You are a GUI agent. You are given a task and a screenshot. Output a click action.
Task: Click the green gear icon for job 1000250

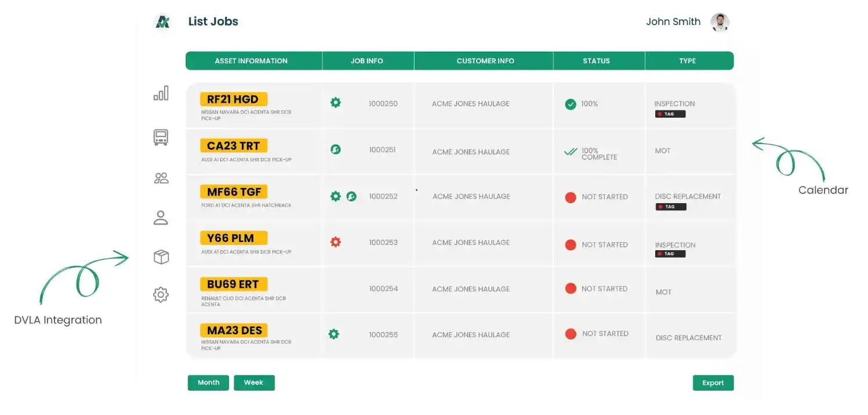point(335,103)
